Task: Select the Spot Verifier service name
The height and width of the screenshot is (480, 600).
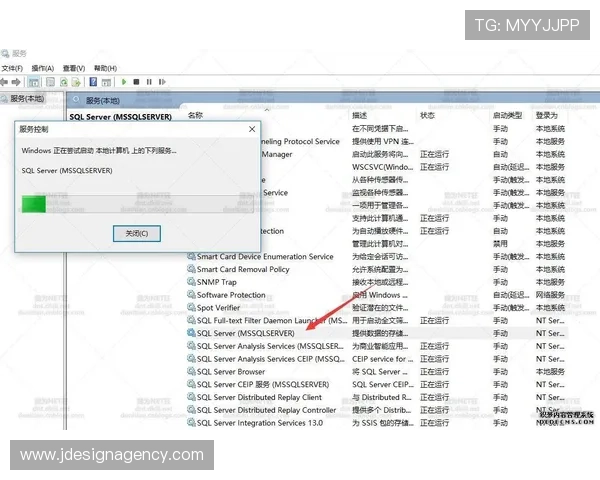Action: pos(218,308)
